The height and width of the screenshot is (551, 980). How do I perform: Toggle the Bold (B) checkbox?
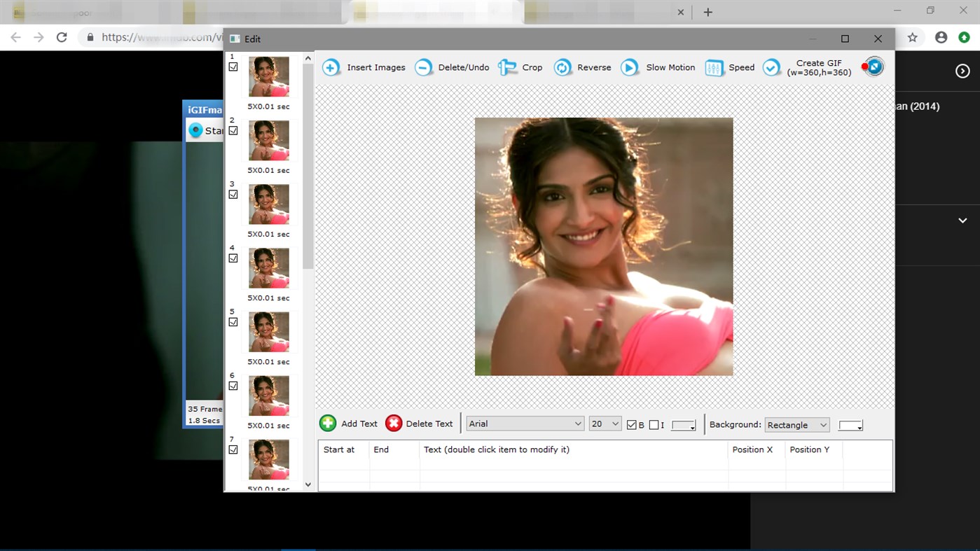point(632,425)
